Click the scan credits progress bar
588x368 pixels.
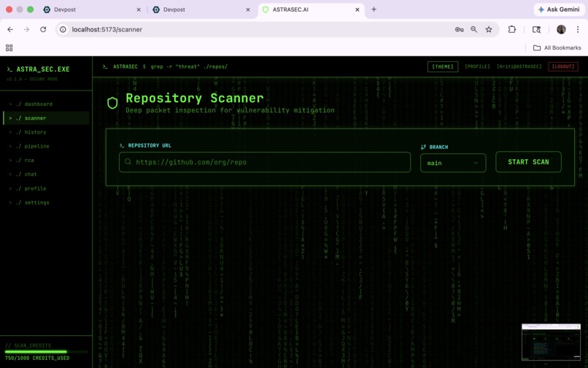point(46,352)
